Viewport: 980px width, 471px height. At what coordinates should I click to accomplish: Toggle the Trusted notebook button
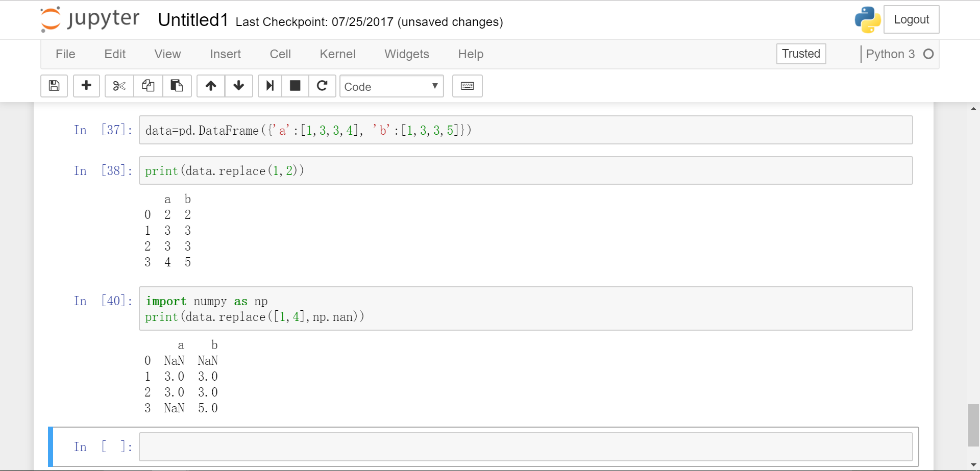click(801, 54)
